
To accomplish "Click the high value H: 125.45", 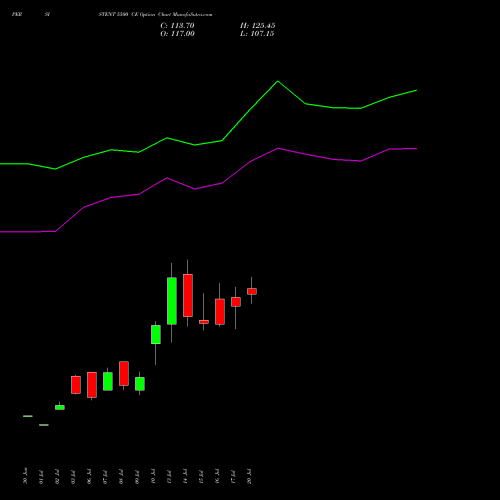I will [x=257, y=26].
